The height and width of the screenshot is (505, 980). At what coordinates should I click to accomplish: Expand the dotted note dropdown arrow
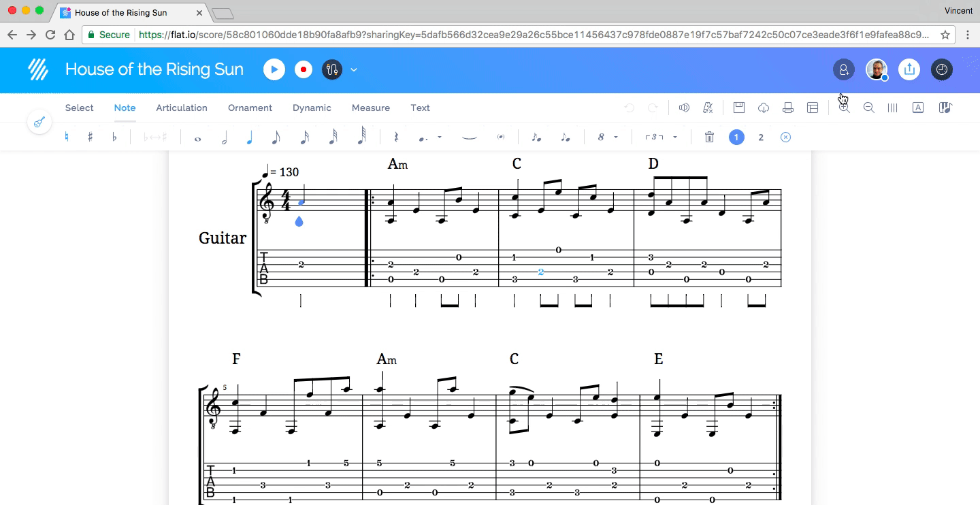point(440,137)
